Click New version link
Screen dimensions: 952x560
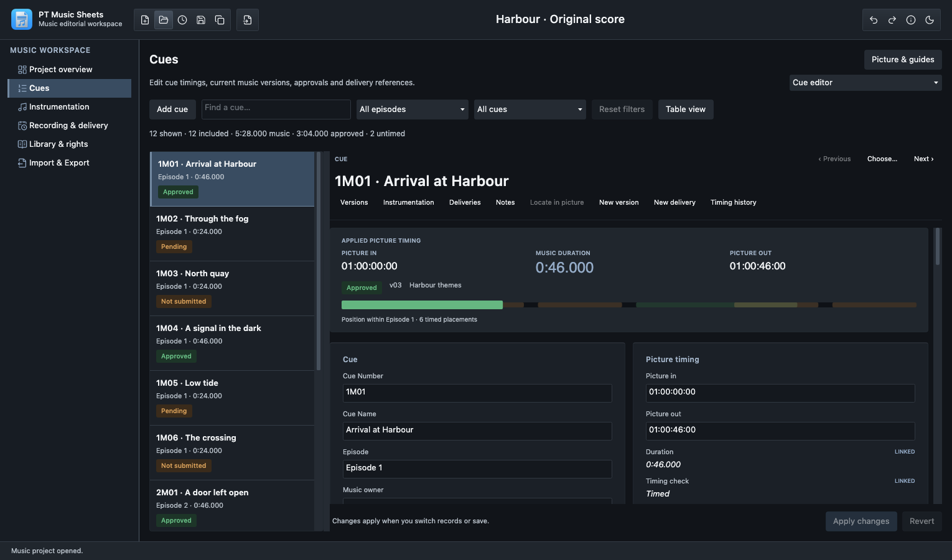click(x=619, y=203)
